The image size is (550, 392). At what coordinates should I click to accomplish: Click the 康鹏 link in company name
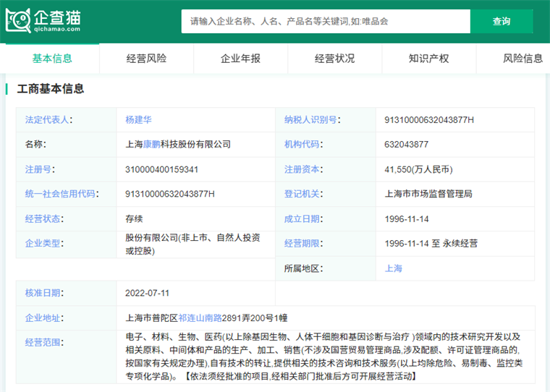click(151, 145)
